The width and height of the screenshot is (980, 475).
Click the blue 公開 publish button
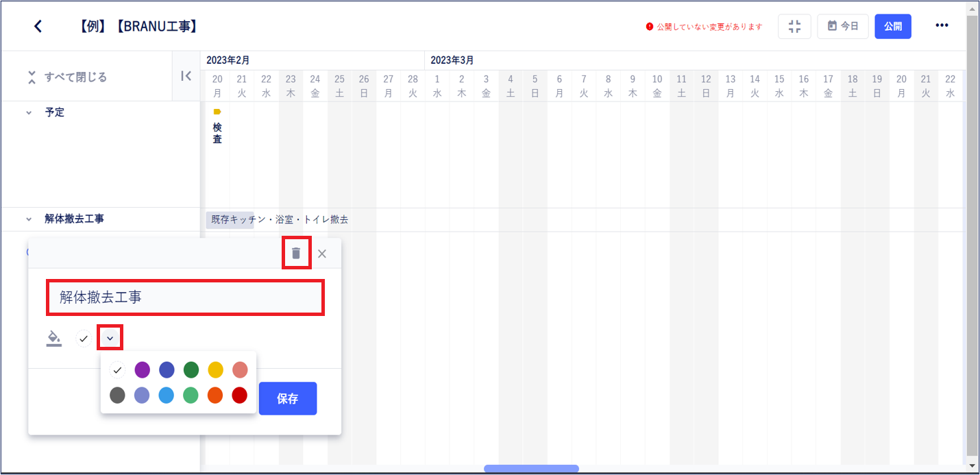coord(893,26)
